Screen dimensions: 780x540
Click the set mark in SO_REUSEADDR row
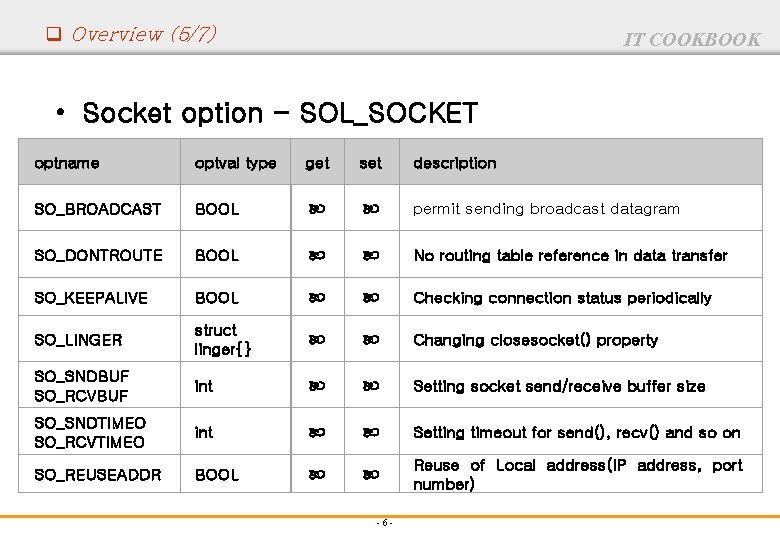coord(371,475)
